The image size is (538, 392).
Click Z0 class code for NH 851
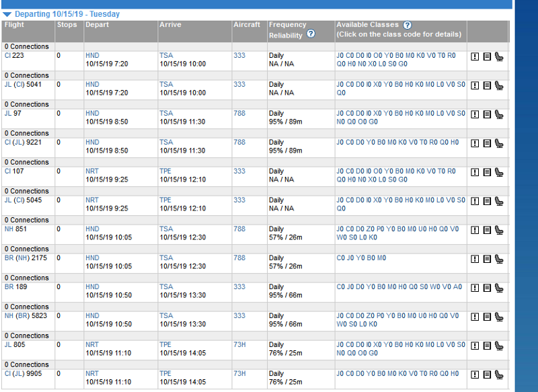[x=371, y=229]
